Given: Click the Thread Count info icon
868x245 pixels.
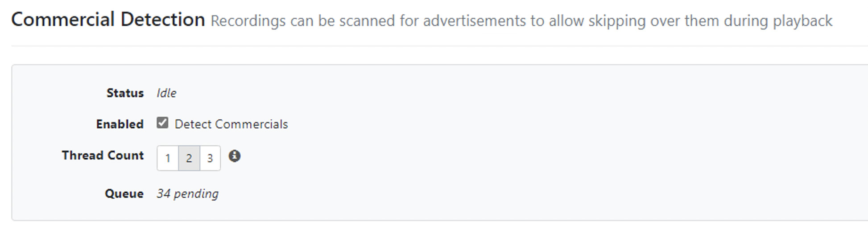Looking at the screenshot, I should (235, 156).
